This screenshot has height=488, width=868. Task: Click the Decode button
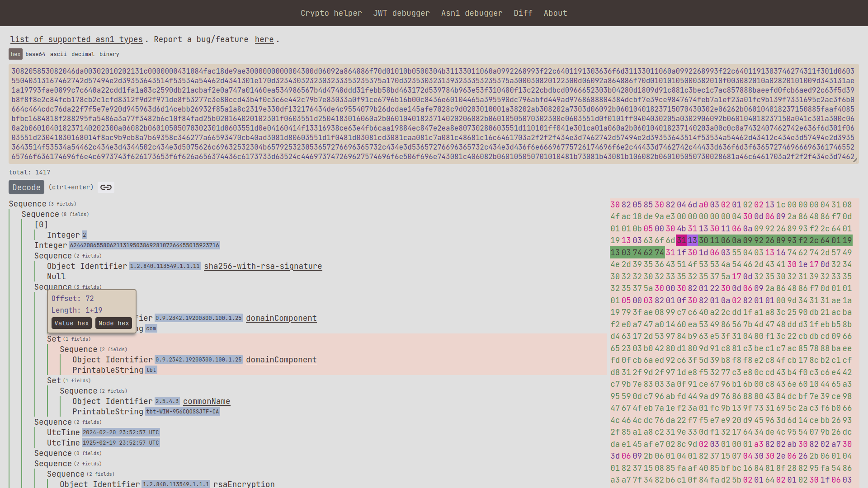pyautogui.click(x=26, y=187)
